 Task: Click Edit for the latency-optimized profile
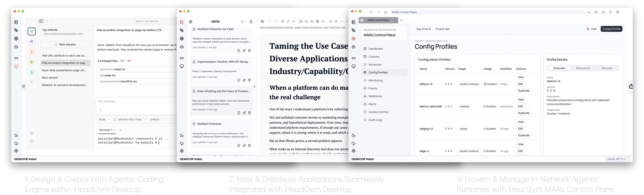click(x=520, y=106)
